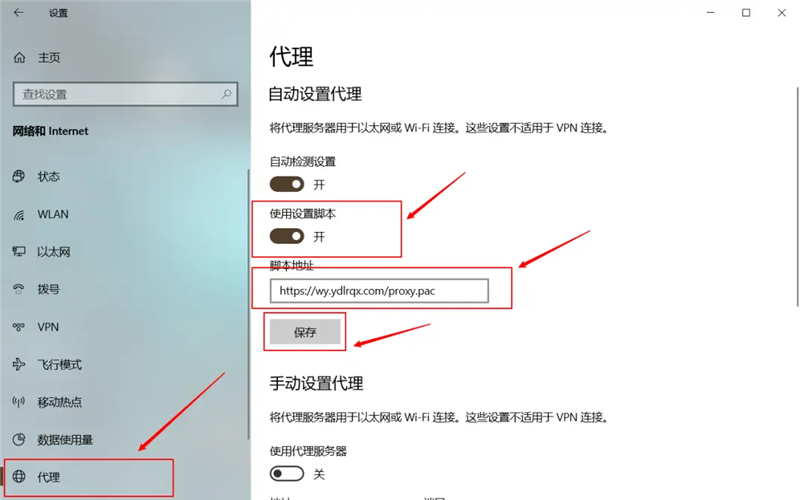The height and width of the screenshot is (500, 800).
Task: Open VPN settings via its icon
Action: (18, 327)
